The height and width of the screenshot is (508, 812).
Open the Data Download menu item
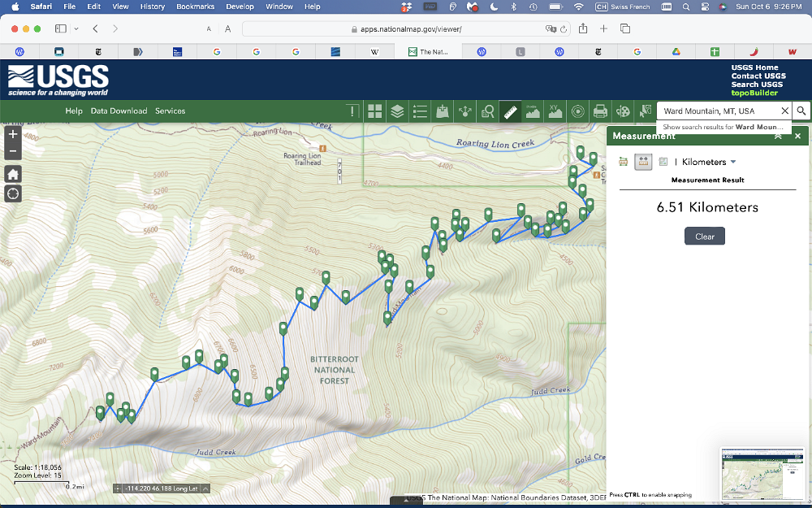click(119, 111)
